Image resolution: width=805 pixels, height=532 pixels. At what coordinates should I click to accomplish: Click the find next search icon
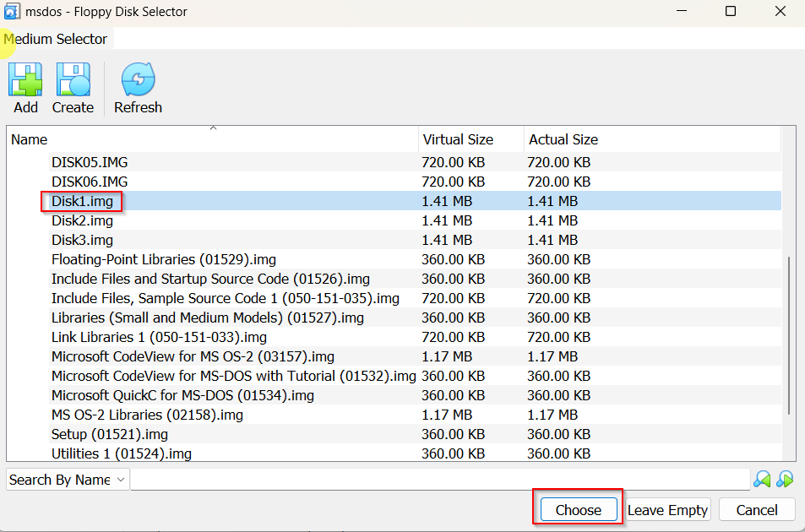(785, 480)
